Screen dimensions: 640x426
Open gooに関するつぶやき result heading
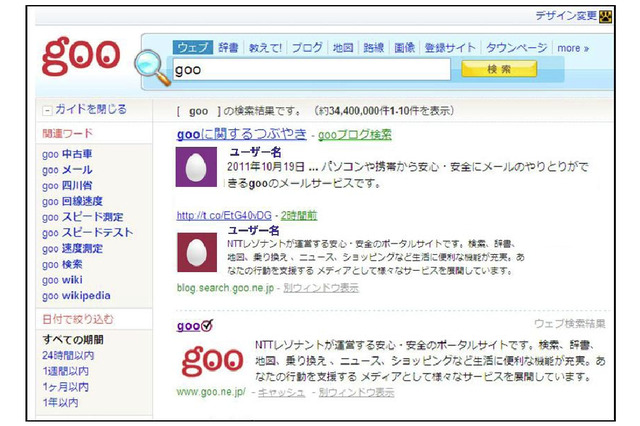(242, 134)
